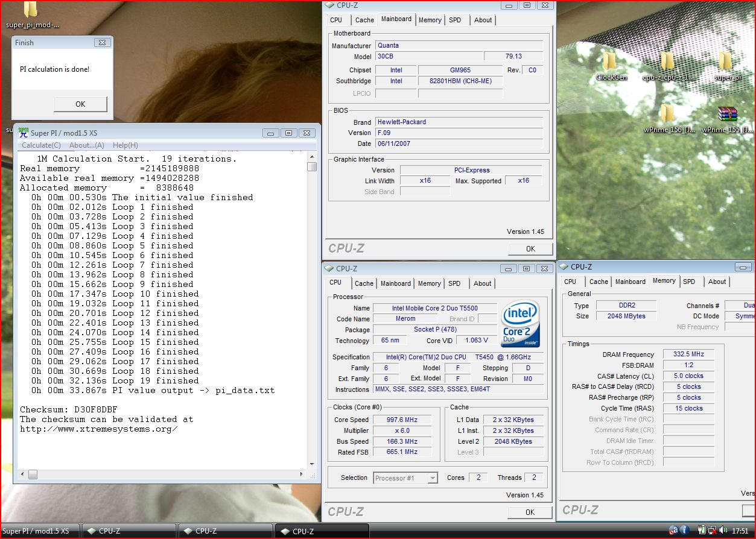Click the BIOS Date value 06/11/2007
The width and height of the screenshot is (756, 539).
point(459,143)
